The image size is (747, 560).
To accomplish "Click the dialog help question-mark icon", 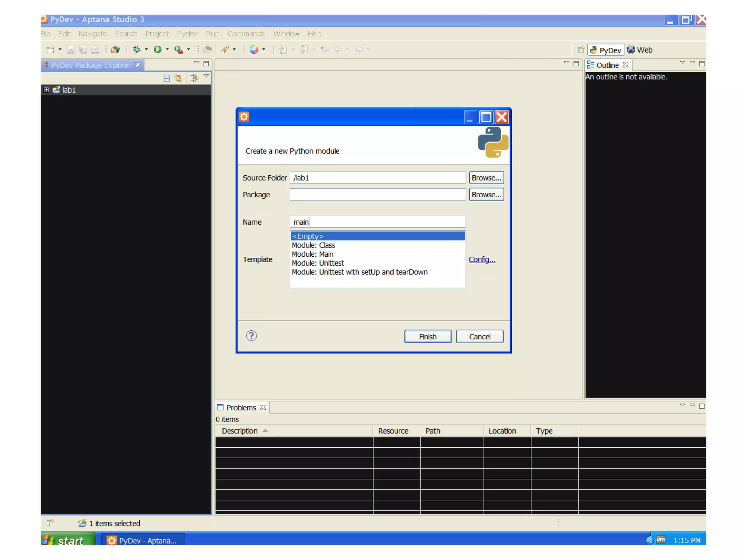I will (x=251, y=336).
